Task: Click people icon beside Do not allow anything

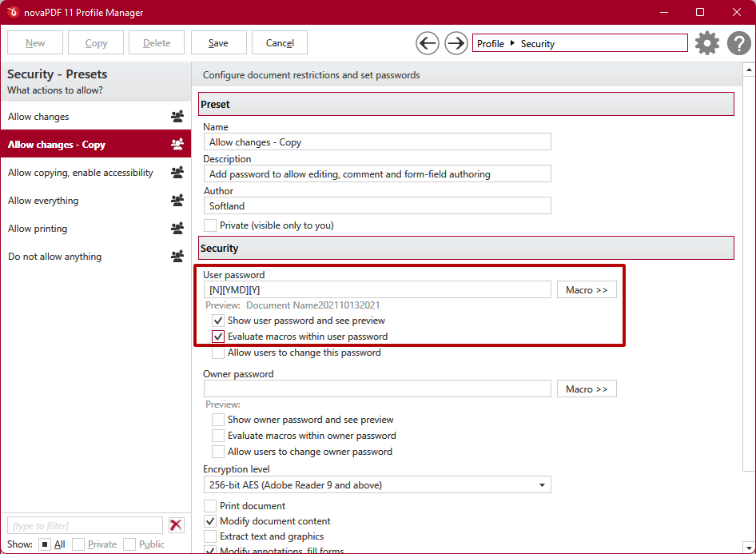Action: 177,256
